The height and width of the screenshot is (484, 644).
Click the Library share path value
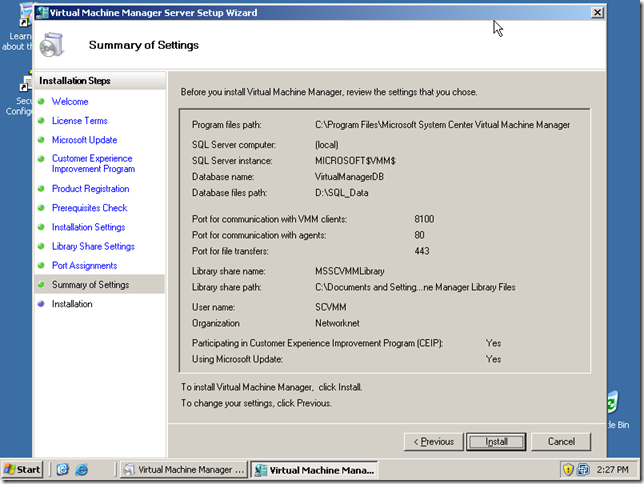point(415,288)
